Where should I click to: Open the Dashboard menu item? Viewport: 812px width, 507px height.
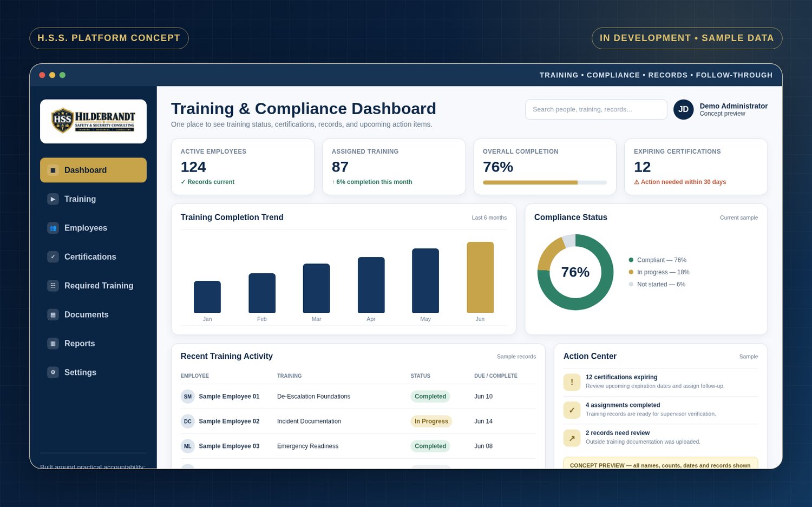pyautogui.click(x=93, y=170)
